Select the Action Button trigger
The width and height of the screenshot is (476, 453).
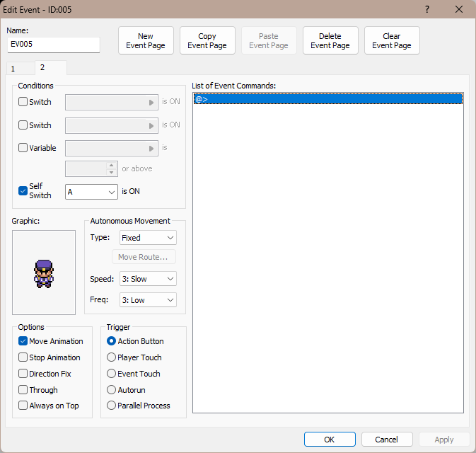tap(112, 341)
